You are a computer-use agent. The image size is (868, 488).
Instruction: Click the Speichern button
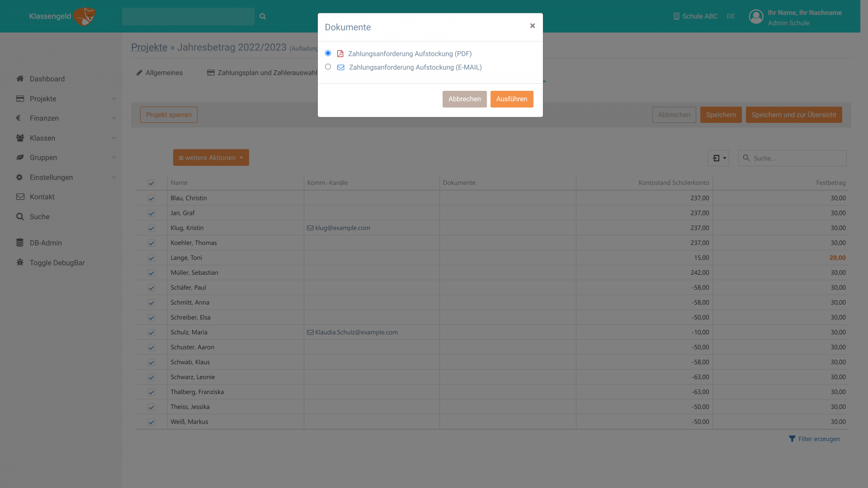(721, 115)
